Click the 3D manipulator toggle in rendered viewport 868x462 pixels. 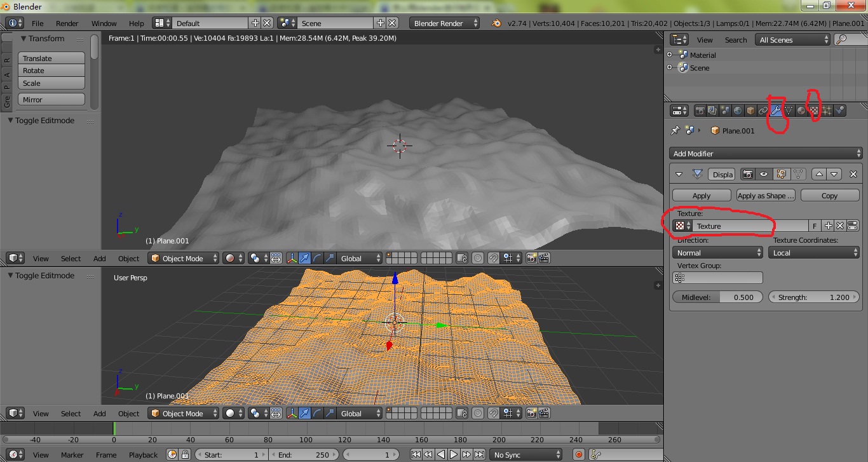click(x=292, y=259)
